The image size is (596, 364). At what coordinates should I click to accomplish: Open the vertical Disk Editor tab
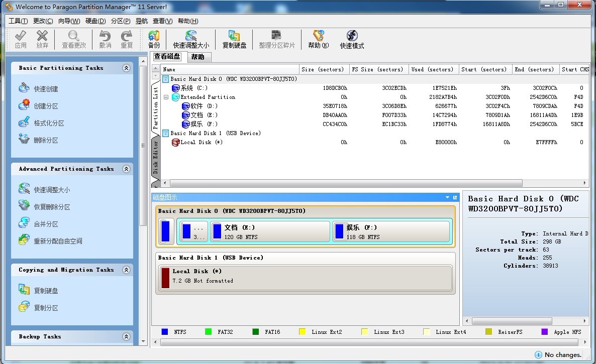[156, 157]
